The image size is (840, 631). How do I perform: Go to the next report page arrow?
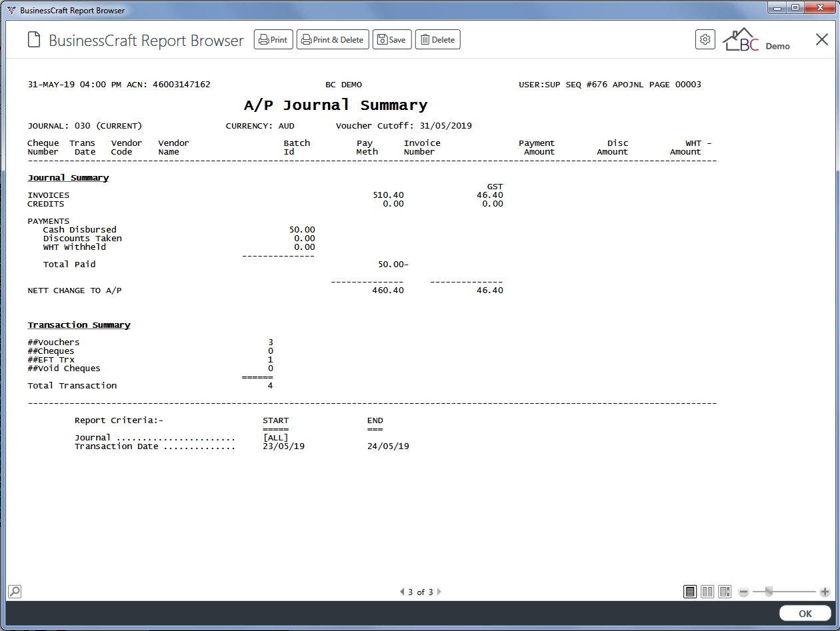coord(439,592)
